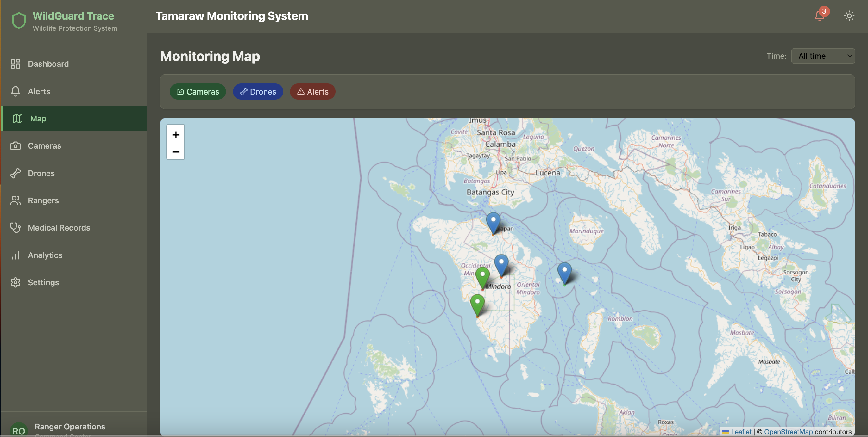Viewport: 868px width, 437px height.
Task: Zoom in on the map
Action: 176,135
